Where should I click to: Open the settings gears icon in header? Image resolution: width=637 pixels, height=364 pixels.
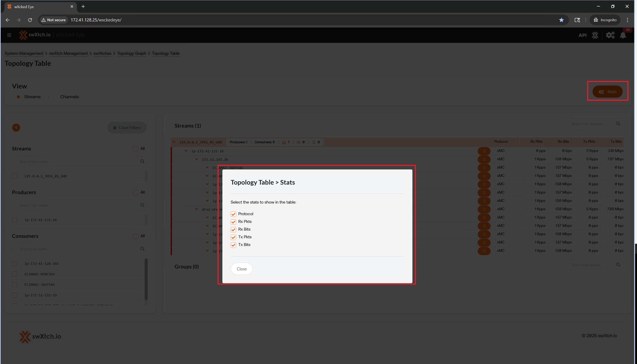click(610, 35)
